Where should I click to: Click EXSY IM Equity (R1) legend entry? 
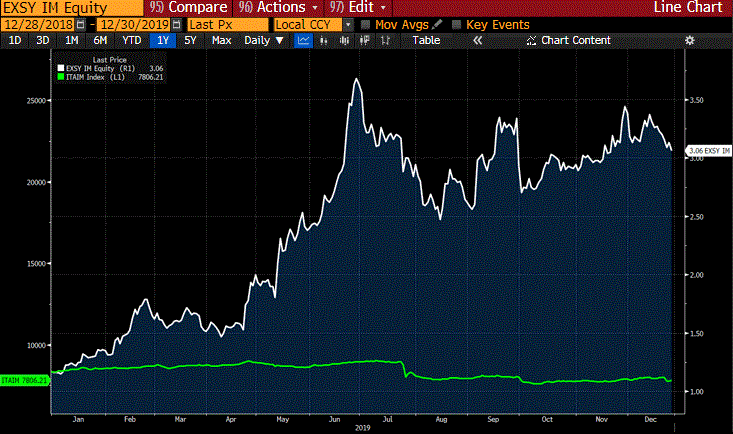100,68
